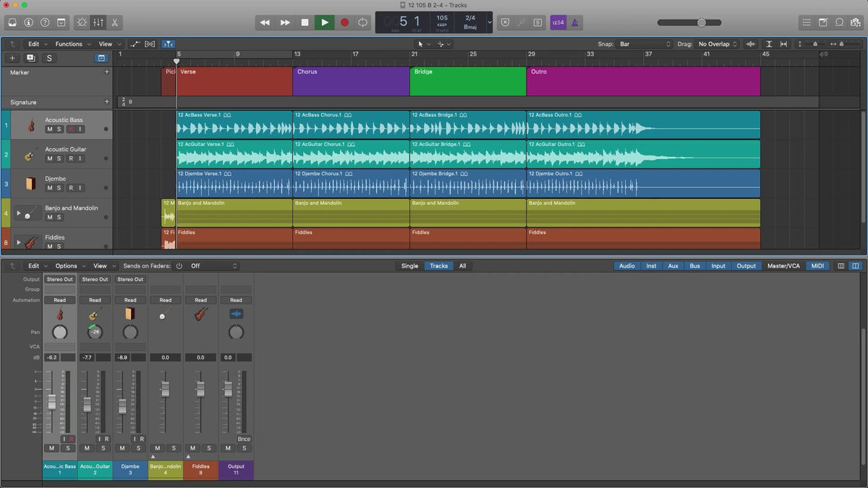Expand the Banjo and Mandolin track stack
This screenshot has width=868, height=488.
pos(19,213)
